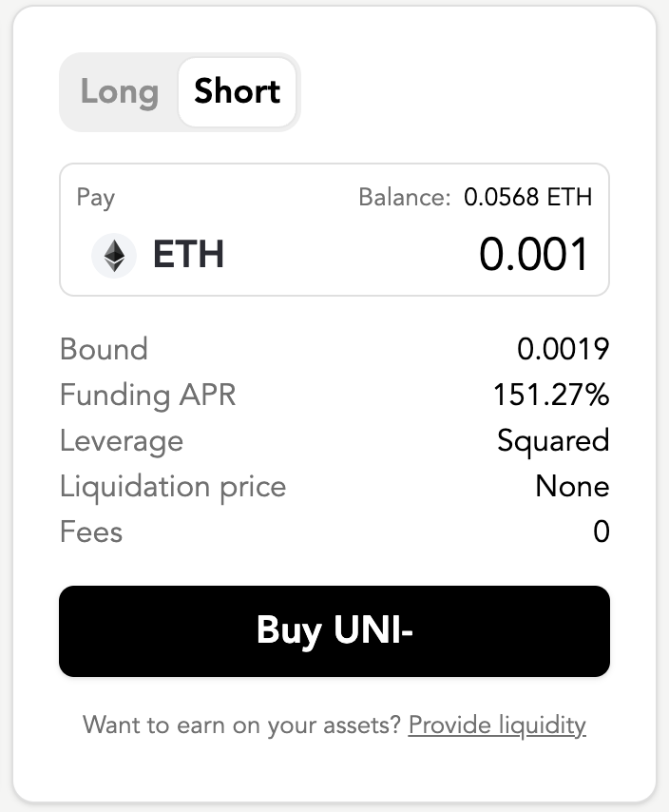This screenshot has height=812, width=669.
Task: Click the Funding APR label
Action: point(147,395)
